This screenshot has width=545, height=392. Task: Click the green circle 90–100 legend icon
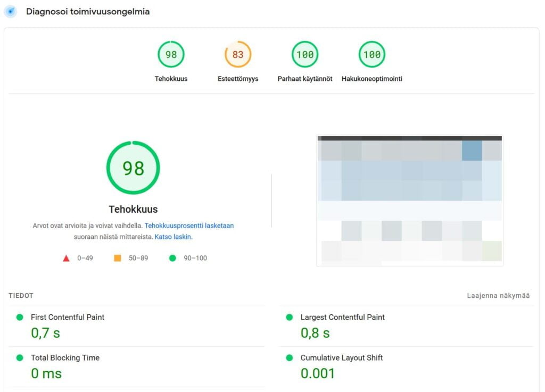[x=172, y=258]
